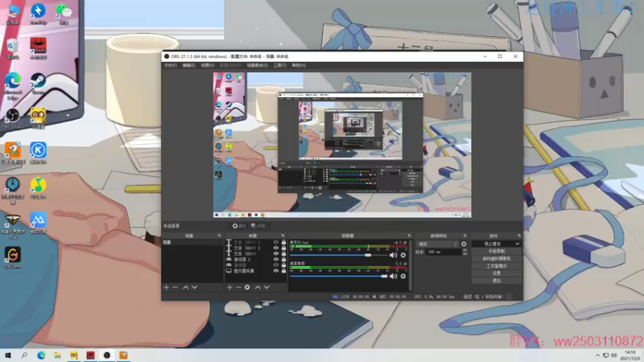Move scene up with the arrow in Scenes panel

click(x=186, y=287)
